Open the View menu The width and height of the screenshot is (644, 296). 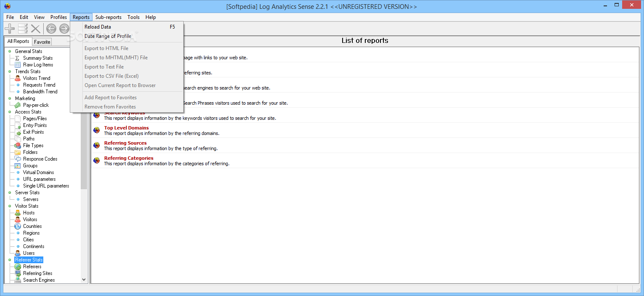[x=40, y=17]
